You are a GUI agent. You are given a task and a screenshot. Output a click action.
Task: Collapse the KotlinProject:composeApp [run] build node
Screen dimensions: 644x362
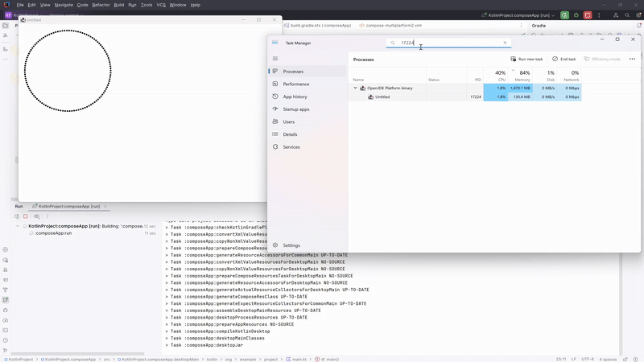(18, 226)
